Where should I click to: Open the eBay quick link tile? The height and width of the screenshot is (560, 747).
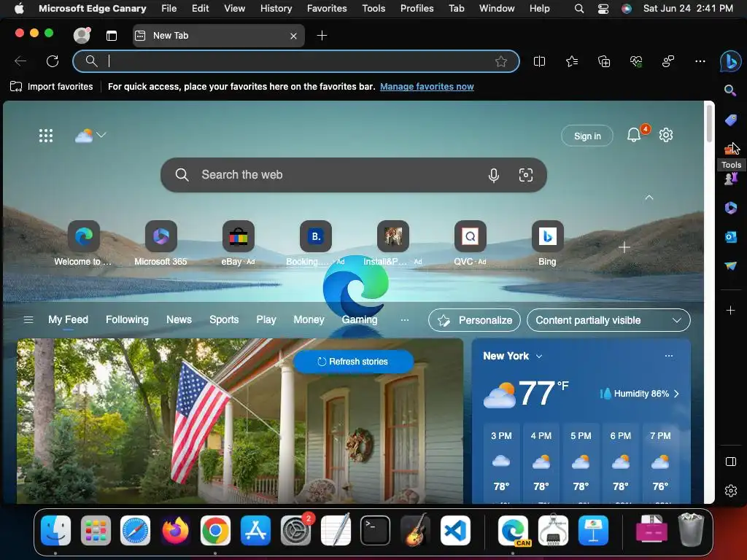[x=239, y=244]
